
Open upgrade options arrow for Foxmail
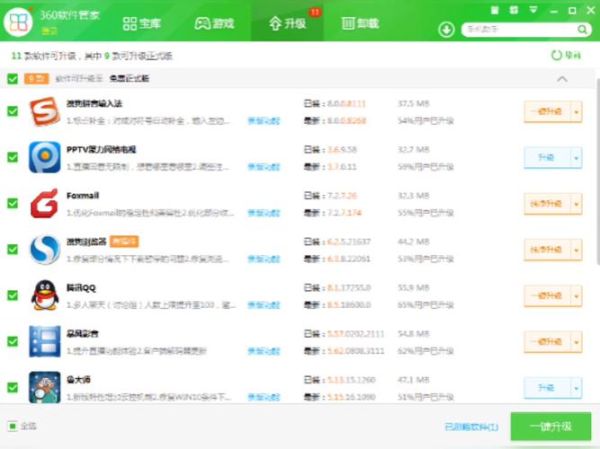576,204
